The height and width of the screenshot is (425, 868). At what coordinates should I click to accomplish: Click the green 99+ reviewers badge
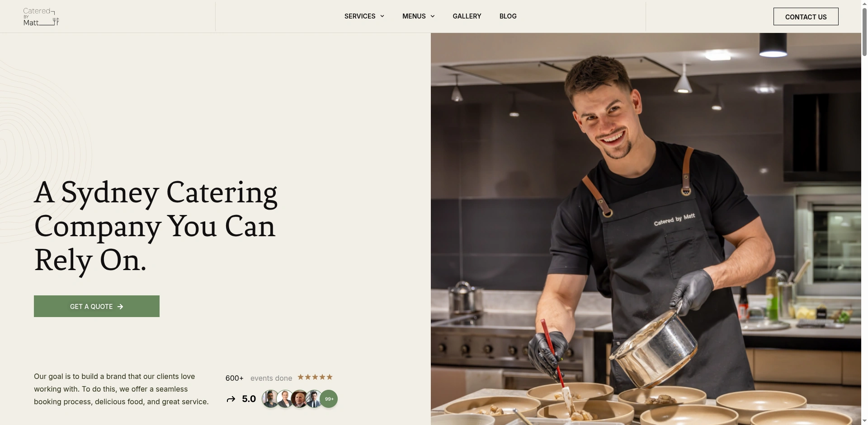pos(329,399)
